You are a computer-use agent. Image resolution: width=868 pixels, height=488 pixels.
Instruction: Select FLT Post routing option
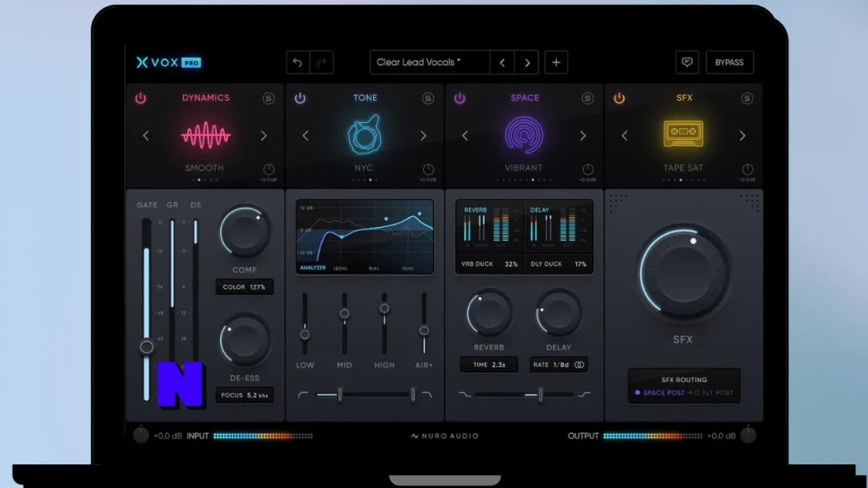(x=714, y=393)
